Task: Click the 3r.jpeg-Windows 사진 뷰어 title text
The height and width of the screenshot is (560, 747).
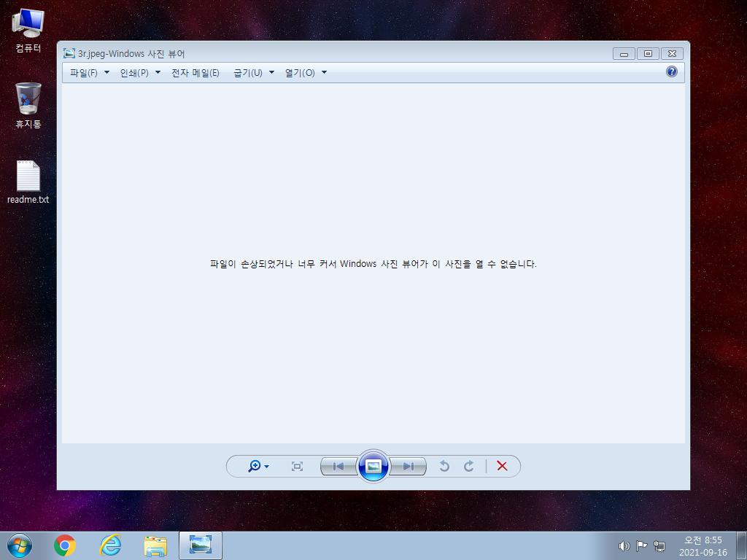Action: point(131,54)
